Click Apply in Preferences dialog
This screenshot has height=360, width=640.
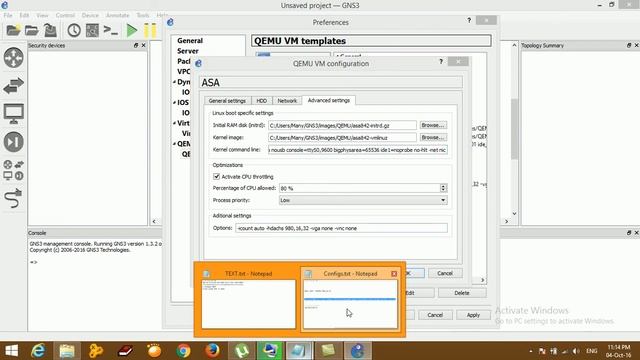click(x=473, y=315)
